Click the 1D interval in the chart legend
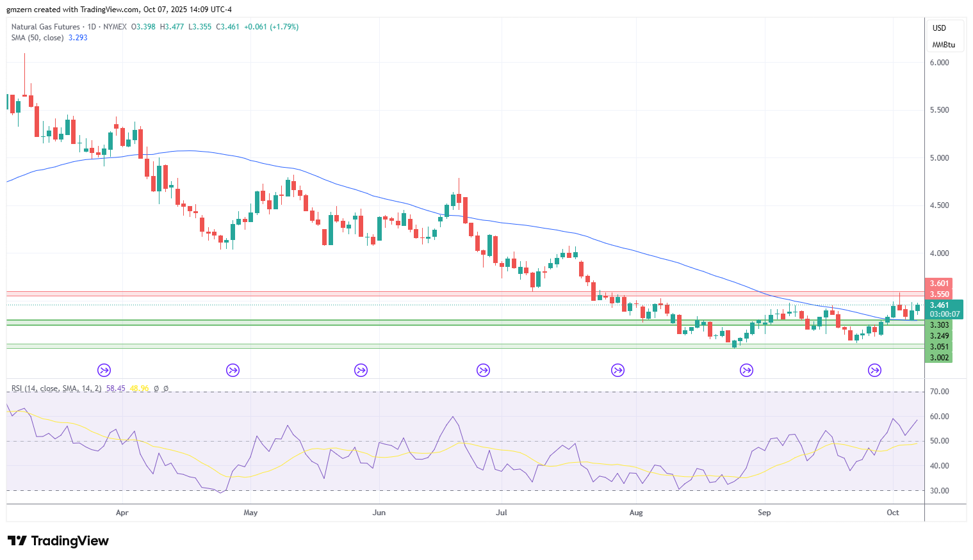The width and height of the screenshot is (973, 560). (x=92, y=27)
